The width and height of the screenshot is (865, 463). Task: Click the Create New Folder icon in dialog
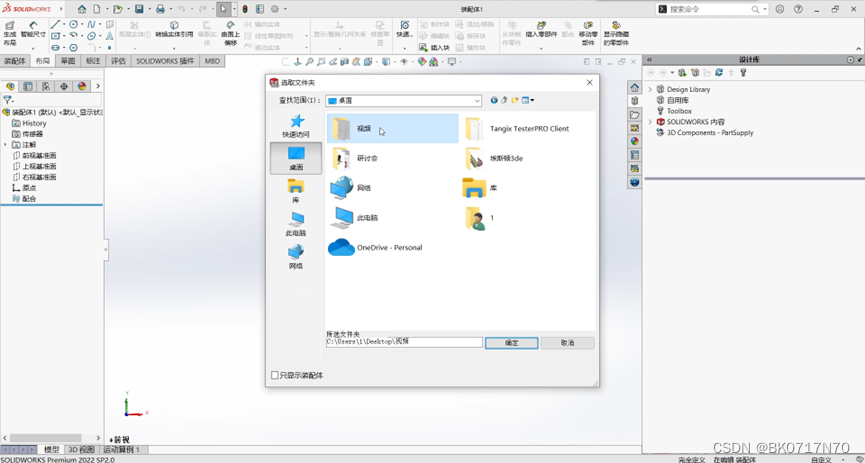(x=515, y=100)
